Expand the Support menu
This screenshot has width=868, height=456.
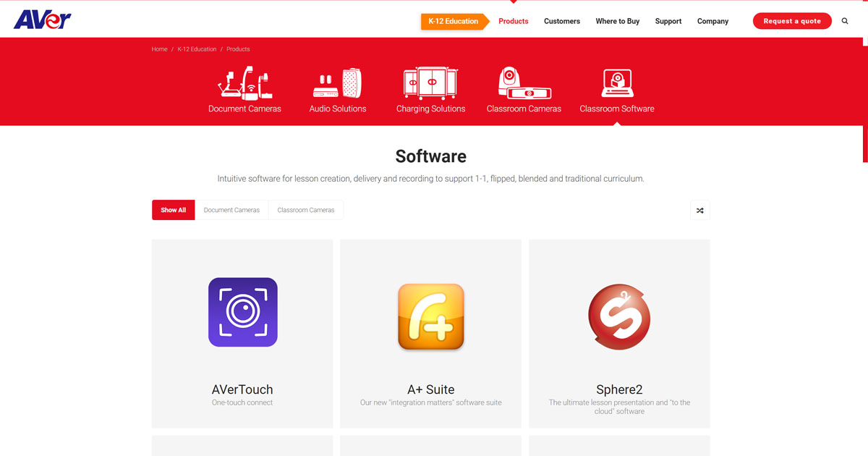point(668,21)
